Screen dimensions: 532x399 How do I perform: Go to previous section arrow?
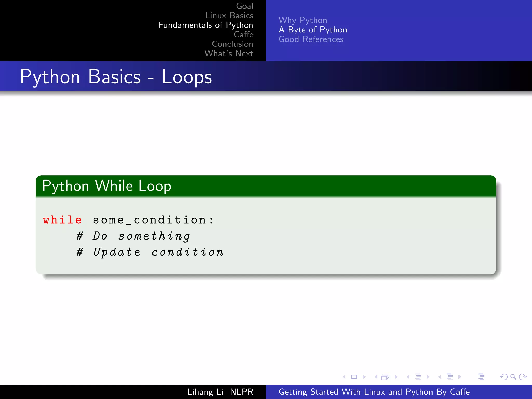tap(440, 377)
